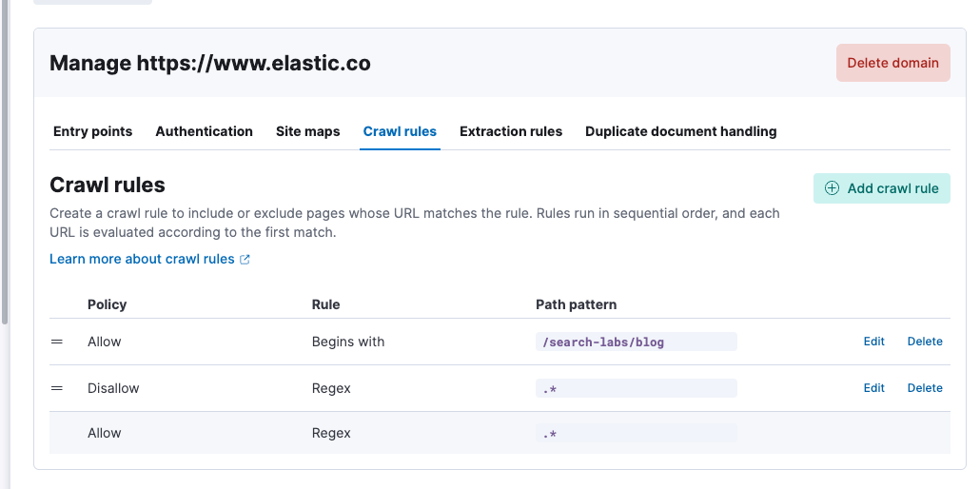Select the Crawl rules tab

[x=400, y=131]
